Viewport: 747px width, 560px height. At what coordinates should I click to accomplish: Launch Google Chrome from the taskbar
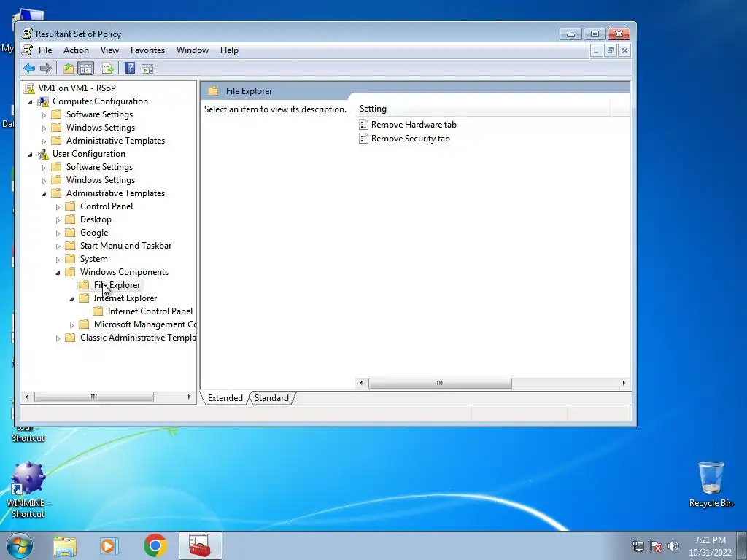[155, 545]
